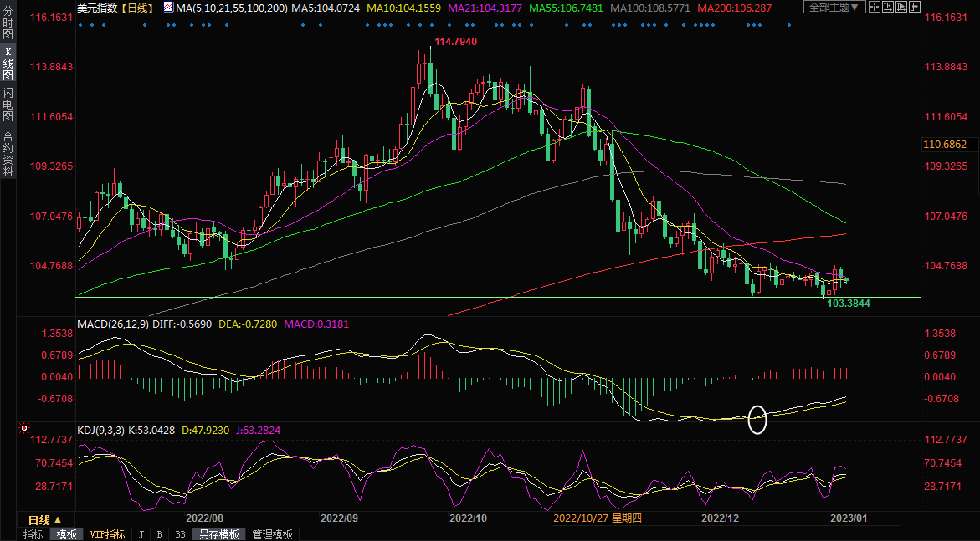Expand the 日线 period selector
980x541 pixels.
46,520
